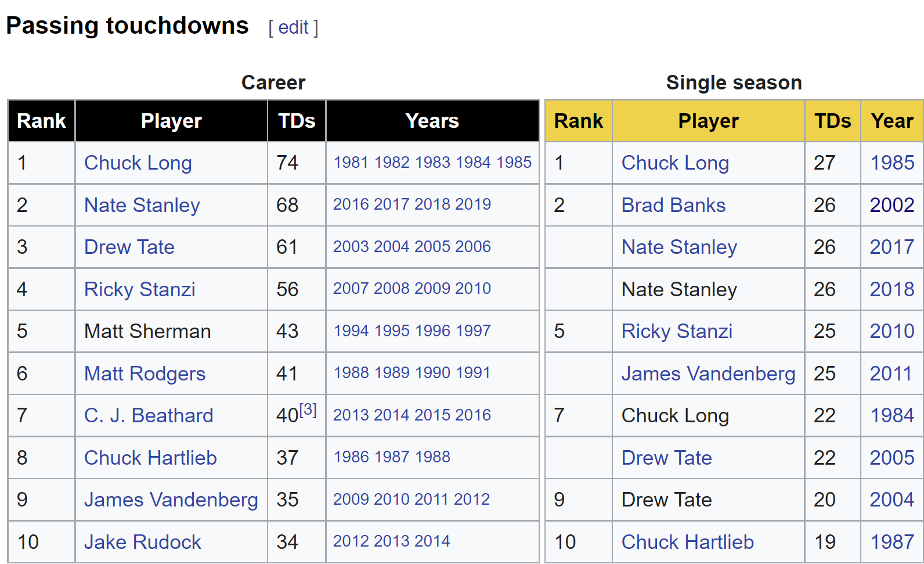924x564 pixels.
Task: Open Nate Stanley in the Career table
Action: tap(142, 205)
